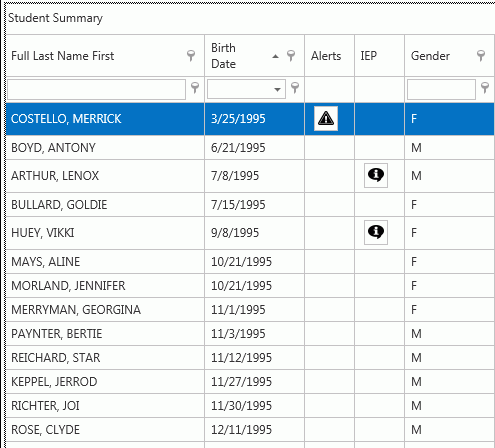Click the alert warning icon for Costello, Merrick
Screen dimensions: 495x448
(326, 119)
